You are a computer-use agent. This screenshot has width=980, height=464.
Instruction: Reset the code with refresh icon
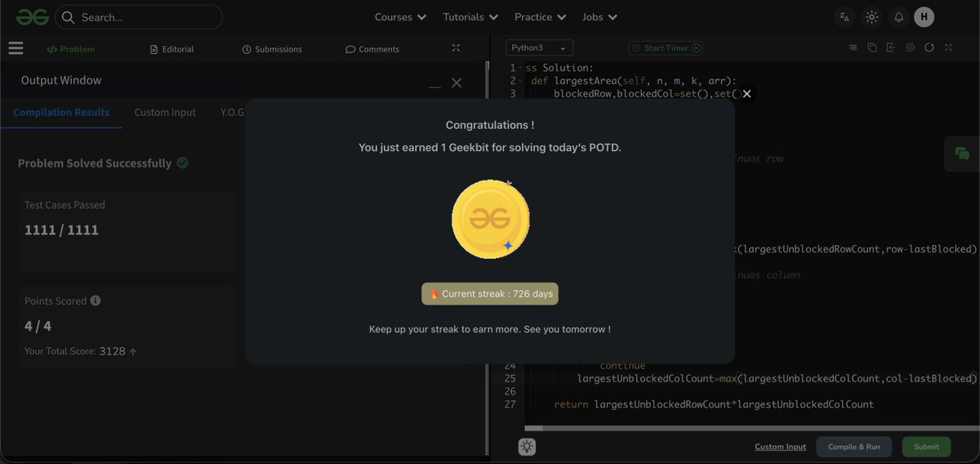point(929,48)
